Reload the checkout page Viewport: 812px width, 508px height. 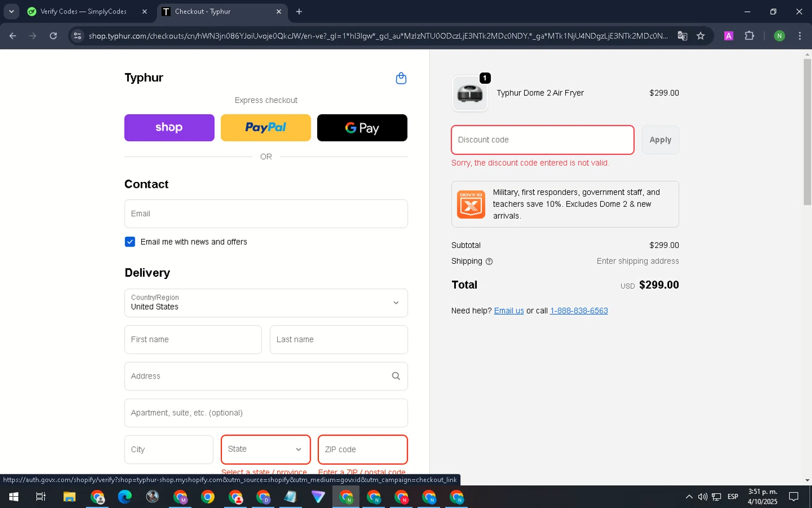53,36
